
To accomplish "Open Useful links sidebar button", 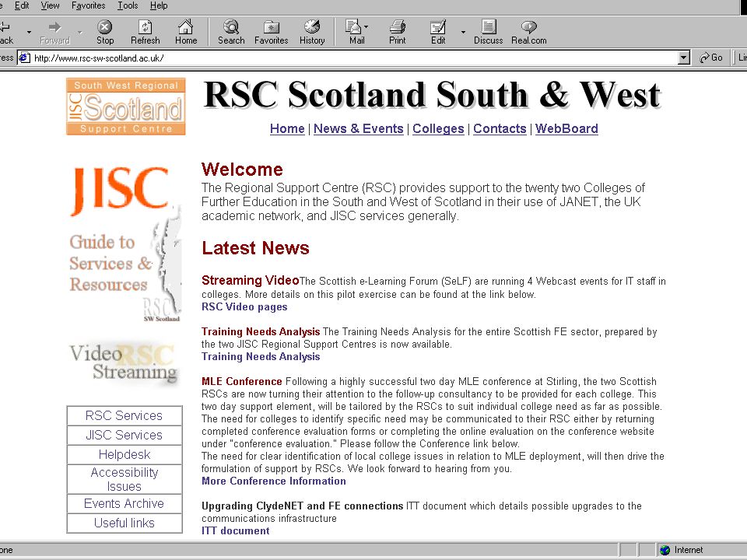I will [124, 523].
